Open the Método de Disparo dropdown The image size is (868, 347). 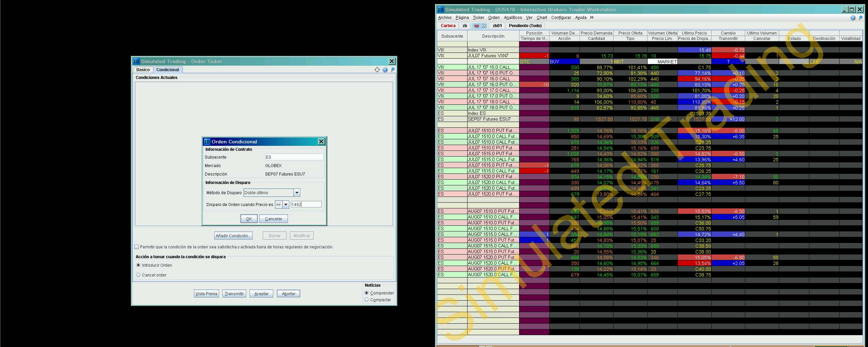pyautogui.click(x=297, y=193)
